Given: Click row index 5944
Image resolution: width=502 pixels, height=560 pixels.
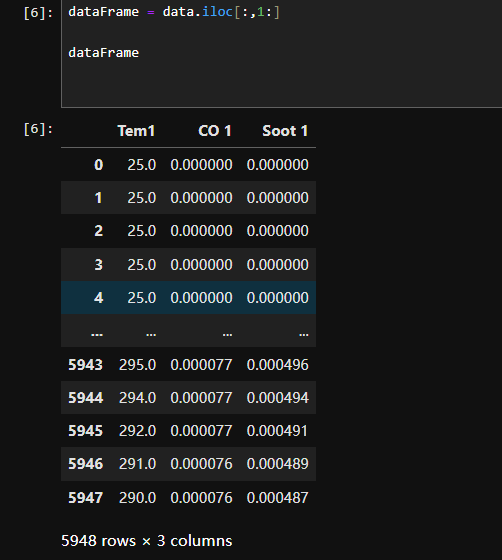Looking at the screenshot, I should tap(85, 398).
